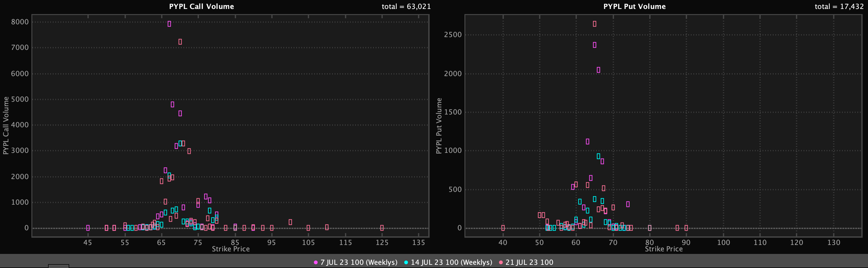Select the '14 JUL 23 100 (Weeklys)' legend label
Screen dimensions: 868x268
point(452,262)
